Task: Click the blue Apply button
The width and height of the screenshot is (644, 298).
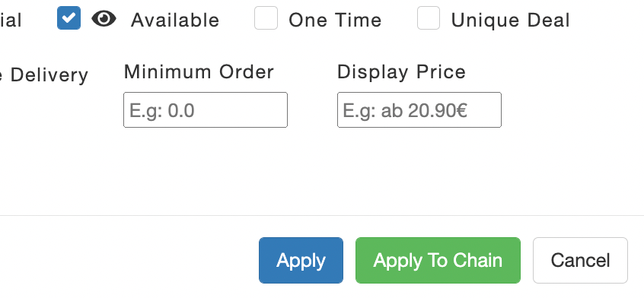Action: [301, 260]
